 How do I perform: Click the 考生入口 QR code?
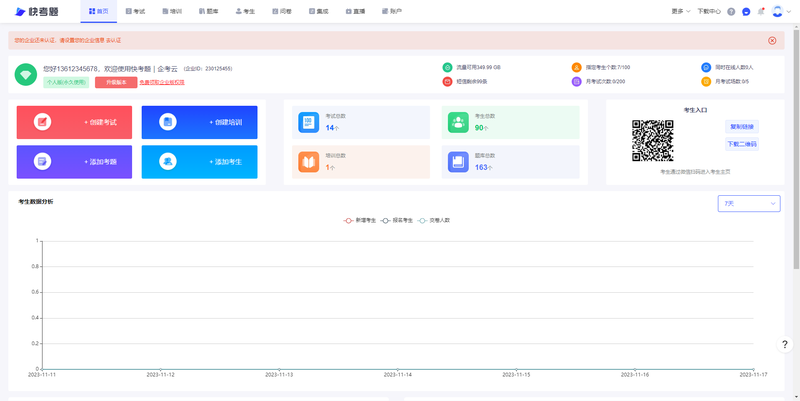pos(653,141)
